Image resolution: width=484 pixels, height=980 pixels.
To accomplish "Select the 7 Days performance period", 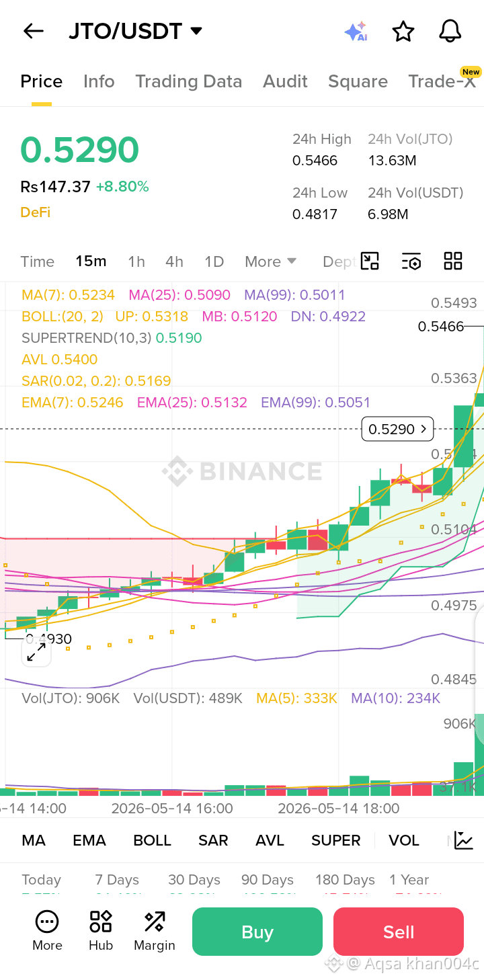I will pos(117,880).
